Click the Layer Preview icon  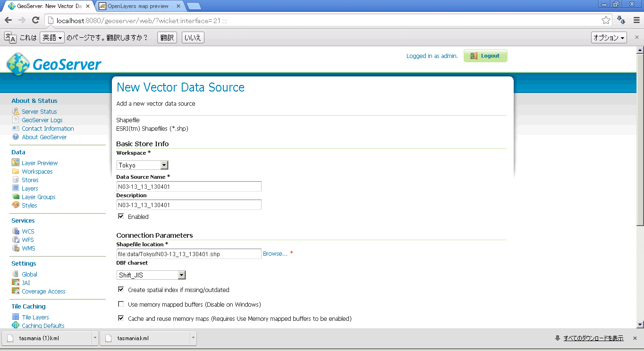click(x=16, y=163)
